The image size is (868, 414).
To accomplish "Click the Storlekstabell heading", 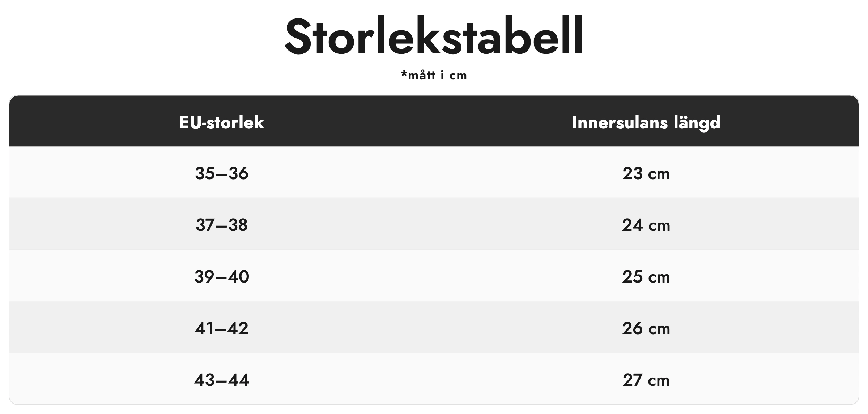I will pyautogui.click(x=434, y=36).
